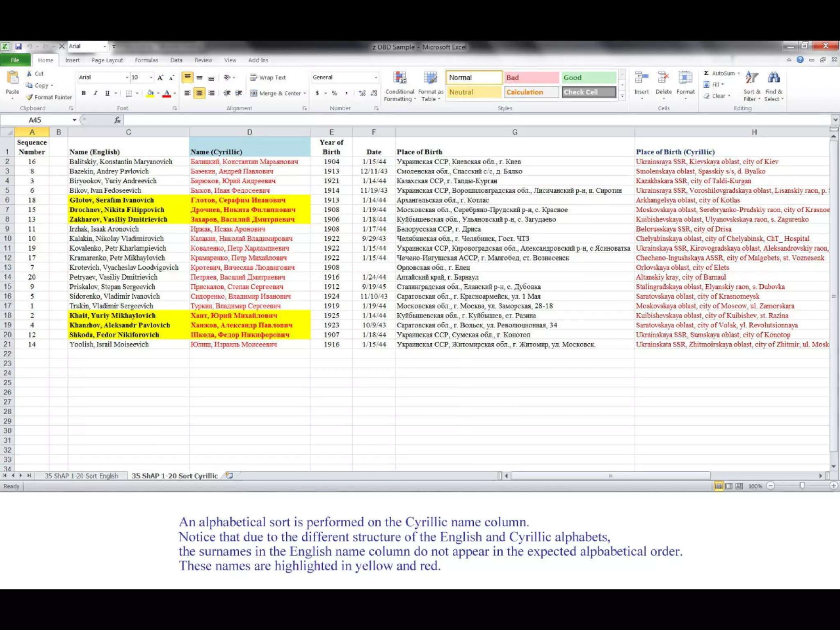This screenshot has height=630, width=840.
Task: Select the Format Painter brush
Action: tap(29, 97)
